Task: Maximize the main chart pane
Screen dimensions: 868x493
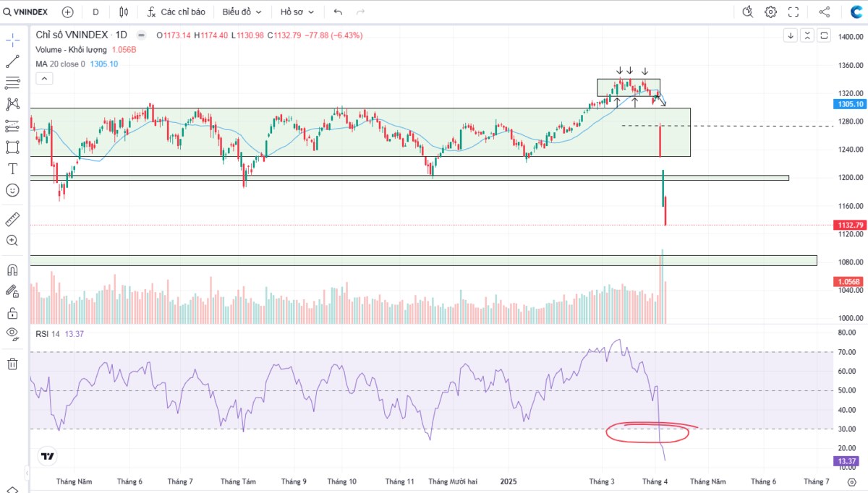Action: point(824,35)
